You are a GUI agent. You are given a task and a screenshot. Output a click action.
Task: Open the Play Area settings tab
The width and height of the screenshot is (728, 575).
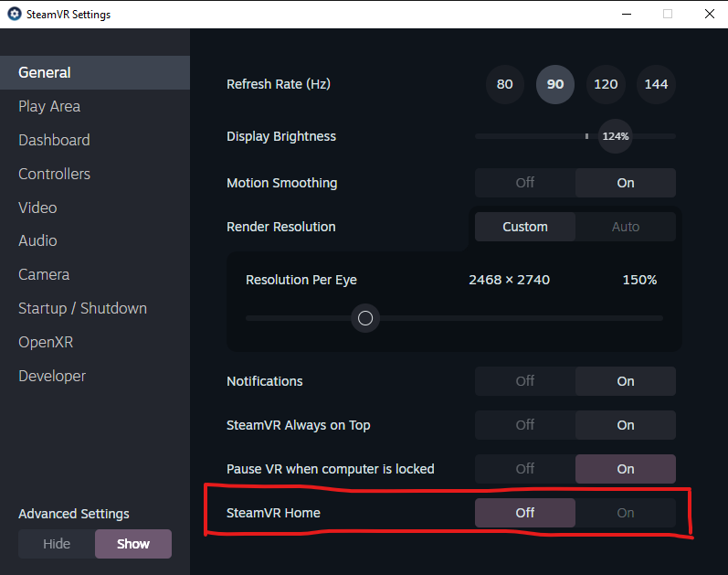[x=49, y=106]
